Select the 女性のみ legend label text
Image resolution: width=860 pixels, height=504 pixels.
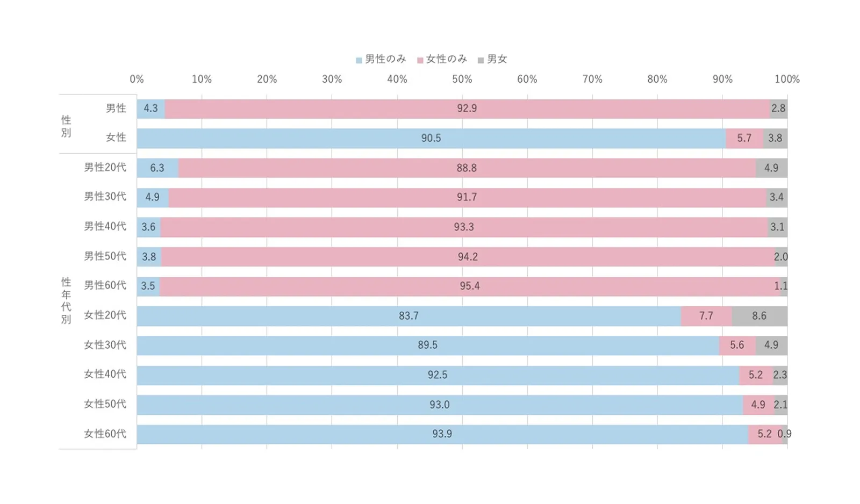(446, 59)
